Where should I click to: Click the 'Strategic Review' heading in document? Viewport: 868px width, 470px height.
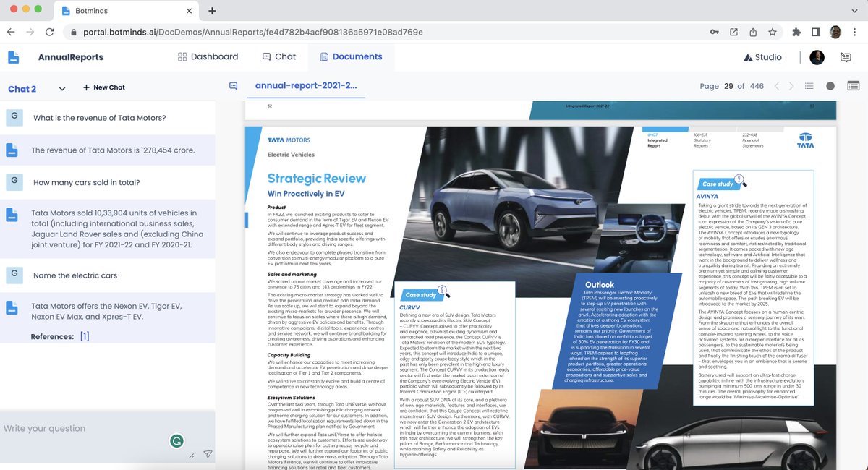[x=316, y=179]
